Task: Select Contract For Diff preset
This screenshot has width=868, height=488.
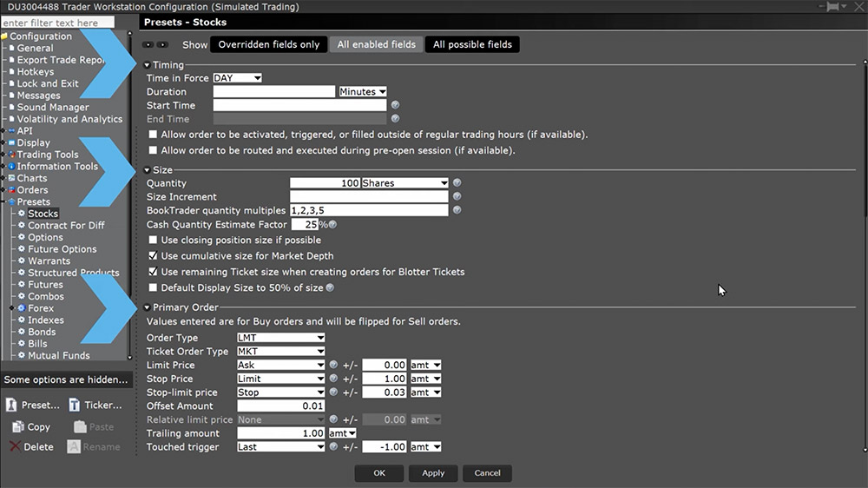Action: (x=66, y=226)
